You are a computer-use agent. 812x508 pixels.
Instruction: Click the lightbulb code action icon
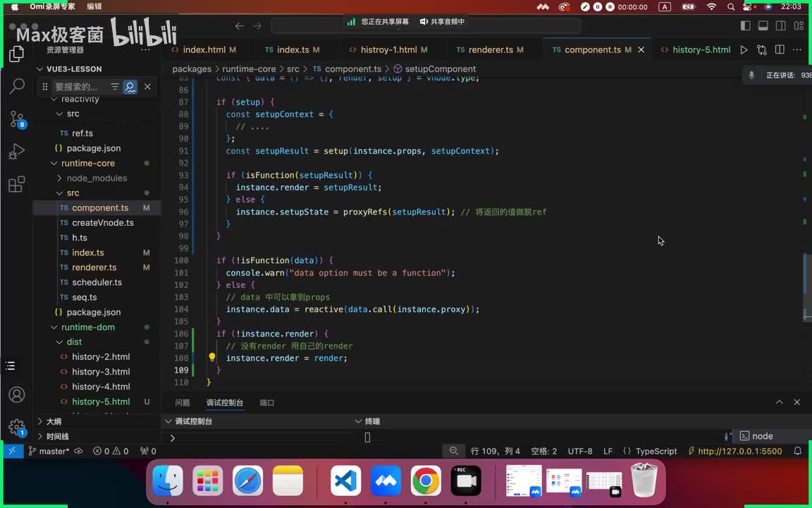(211, 358)
